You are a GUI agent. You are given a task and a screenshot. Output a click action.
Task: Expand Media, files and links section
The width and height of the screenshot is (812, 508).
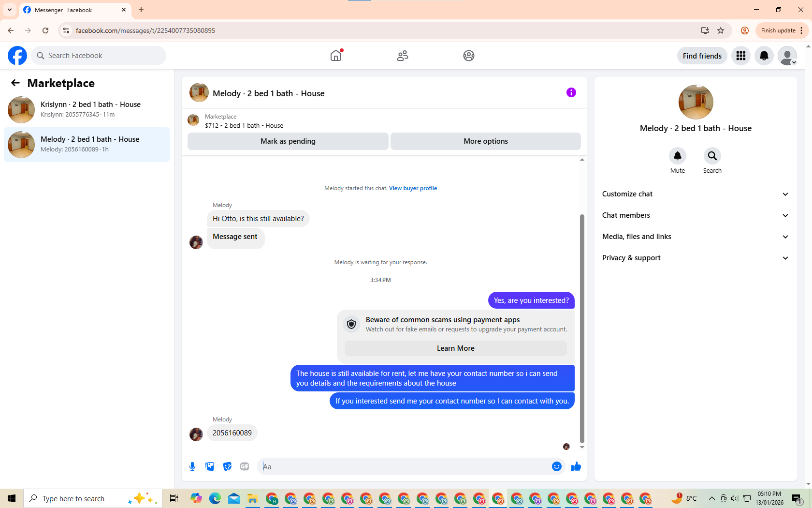point(696,237)
